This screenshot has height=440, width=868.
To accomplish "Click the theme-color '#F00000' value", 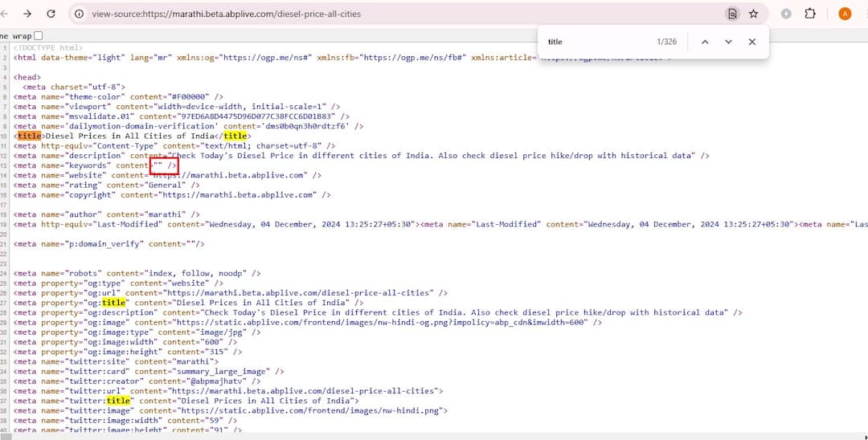I will coord(186,96).
